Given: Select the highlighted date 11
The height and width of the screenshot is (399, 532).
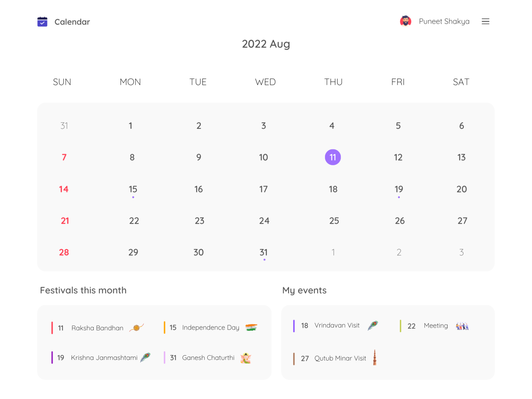Looking at the screenshot, I should coord(333,157).
